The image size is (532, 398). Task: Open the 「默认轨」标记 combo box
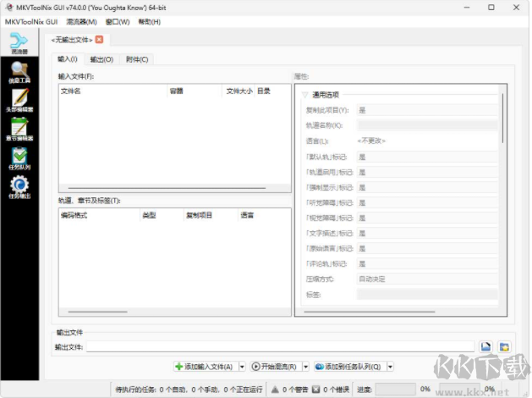(x=427, y=157)
